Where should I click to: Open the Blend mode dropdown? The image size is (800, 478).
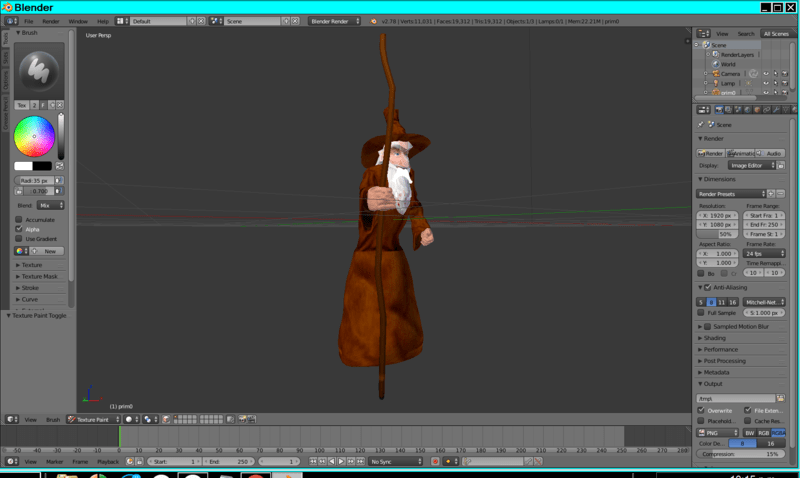(x=50, y=205)
